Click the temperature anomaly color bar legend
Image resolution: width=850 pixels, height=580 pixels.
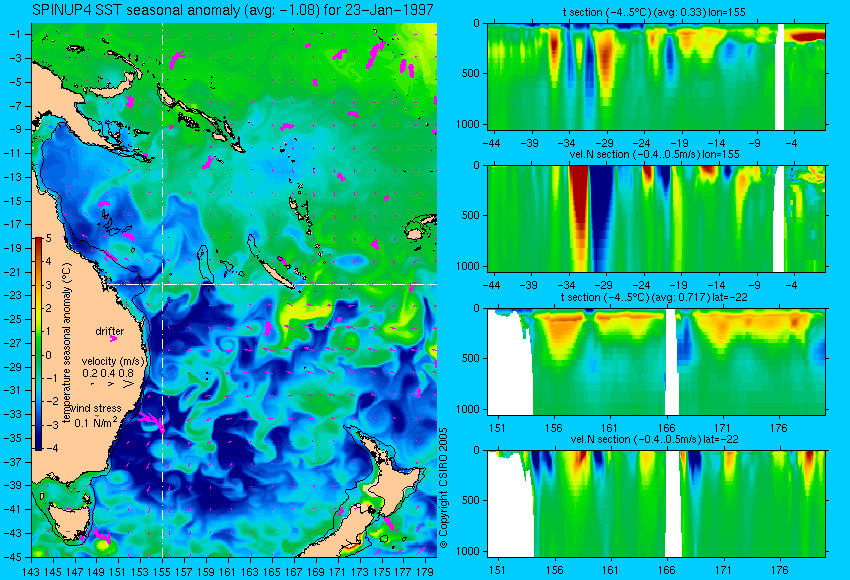click(x=39, y=344)
